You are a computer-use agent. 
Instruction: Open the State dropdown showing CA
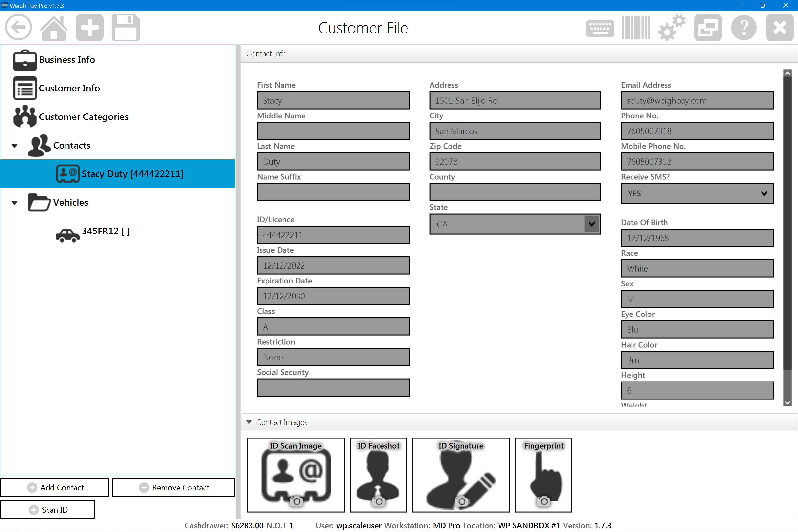(x=592, y=224)
